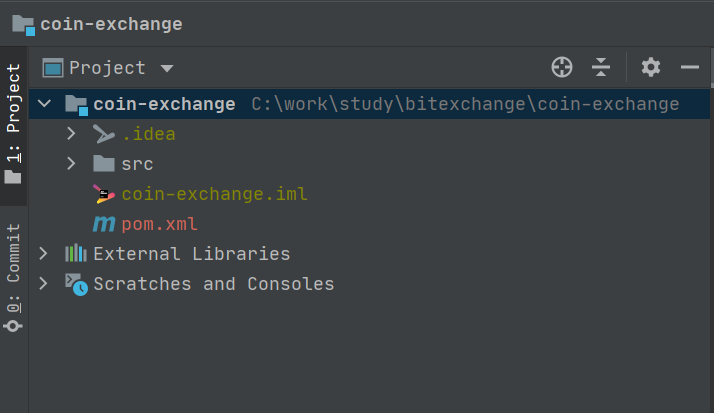Screen dimensions: 714x413
Task: Switch to the 1: Project side tab
Action: pos(13,122)
